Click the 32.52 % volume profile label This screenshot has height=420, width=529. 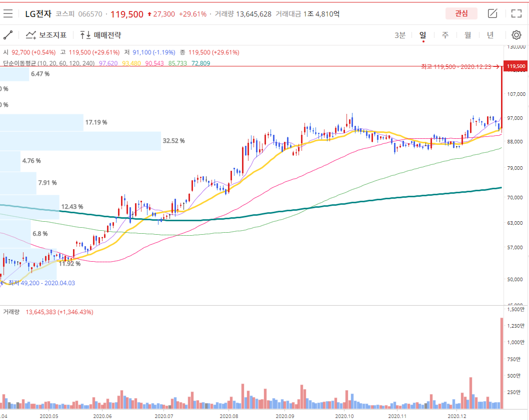point(173,140)
